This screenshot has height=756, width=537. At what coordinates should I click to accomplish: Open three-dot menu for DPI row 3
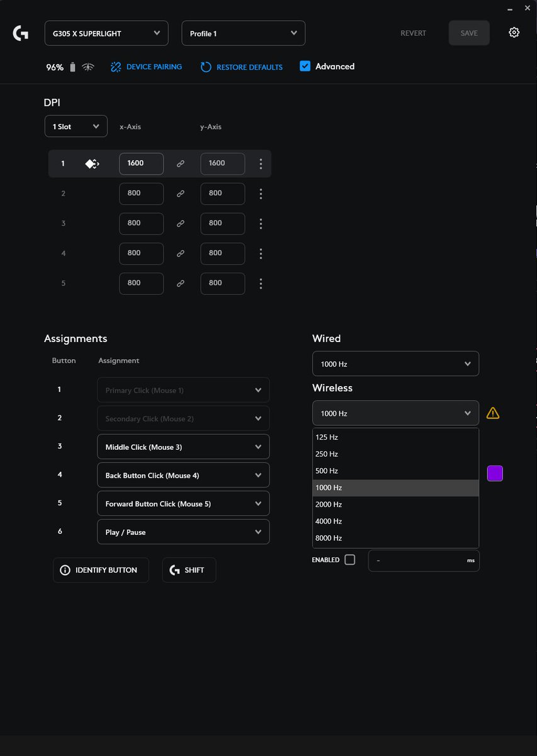pyautogui.click(x=261, y=224)
